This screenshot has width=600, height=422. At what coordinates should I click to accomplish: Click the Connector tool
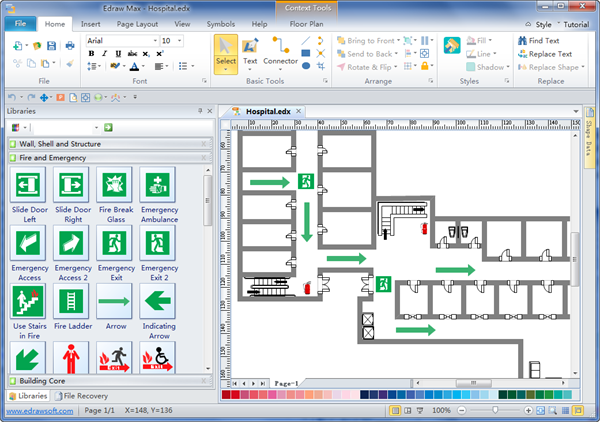point(280,52)
